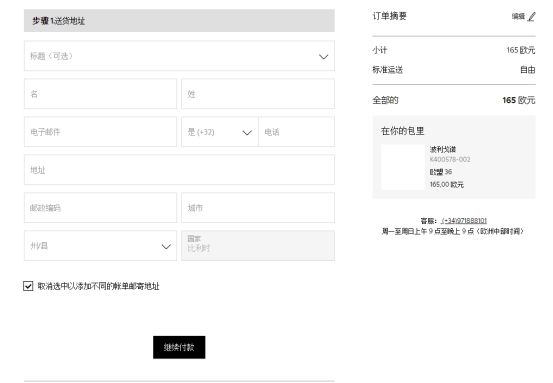Click the 城市 city input field
Image resolution: width=553 pixels, height=383 pixels.
[258, 208]
